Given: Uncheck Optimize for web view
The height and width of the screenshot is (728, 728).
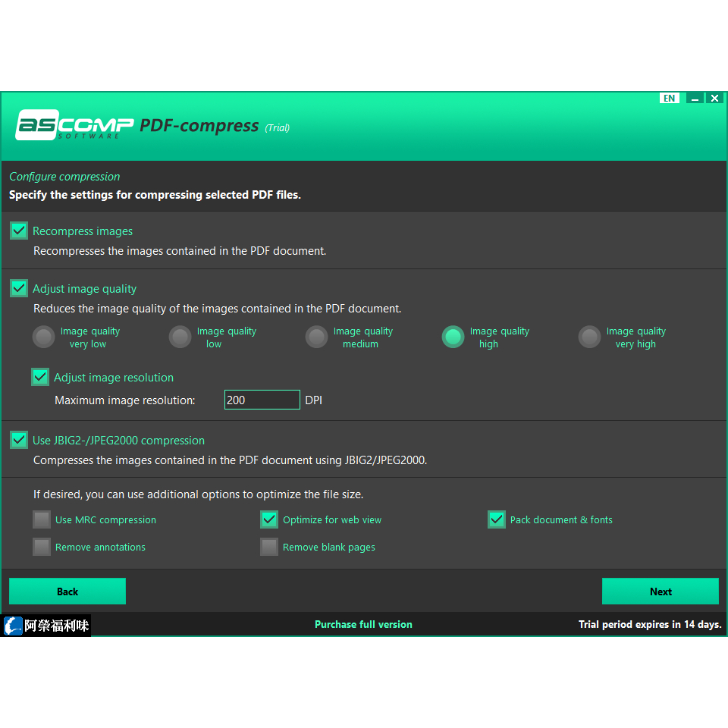Looking at the screenshot, I should coord(269,519).
